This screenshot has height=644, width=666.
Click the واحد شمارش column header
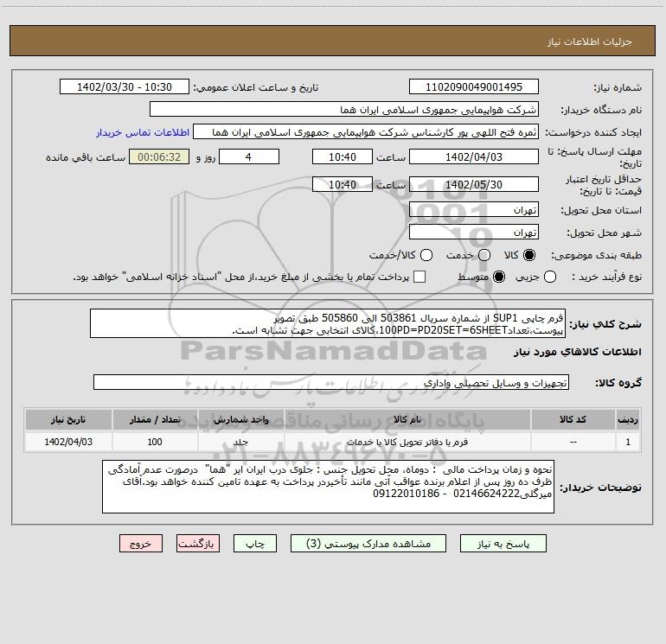[x=240, y=419]
